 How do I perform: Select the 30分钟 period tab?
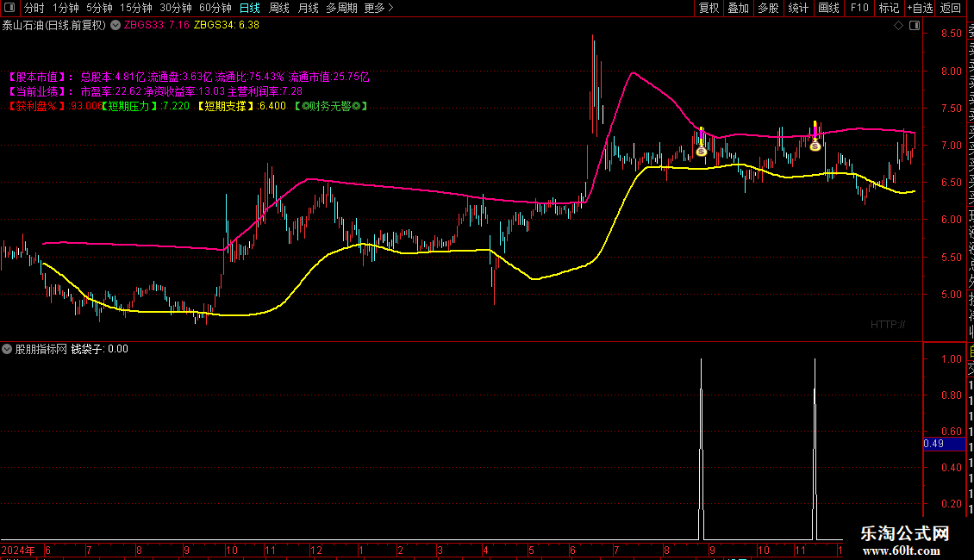tap(176, 8)
